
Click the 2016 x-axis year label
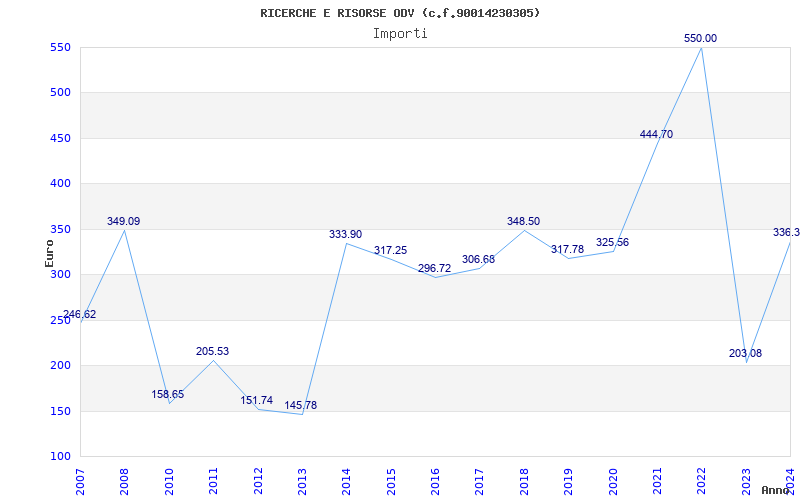(x=435, y=481)
